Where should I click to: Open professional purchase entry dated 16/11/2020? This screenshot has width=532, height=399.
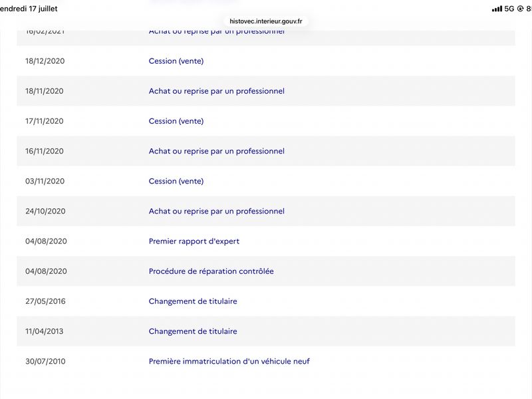(x=217, y=151)
